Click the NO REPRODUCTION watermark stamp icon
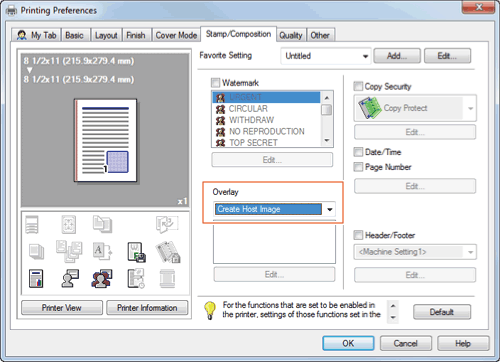 click(x=220, y=132)
